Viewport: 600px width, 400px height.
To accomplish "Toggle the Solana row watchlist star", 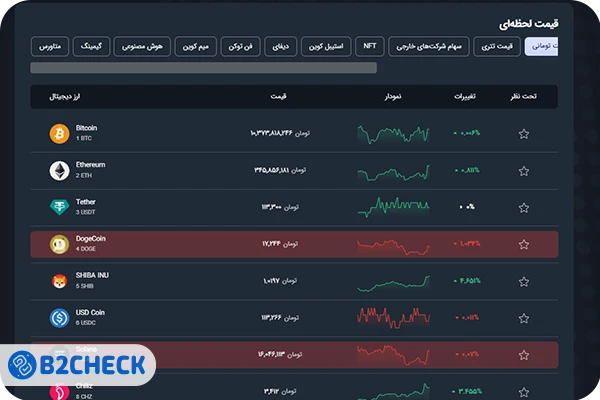I will click(524, 355).
